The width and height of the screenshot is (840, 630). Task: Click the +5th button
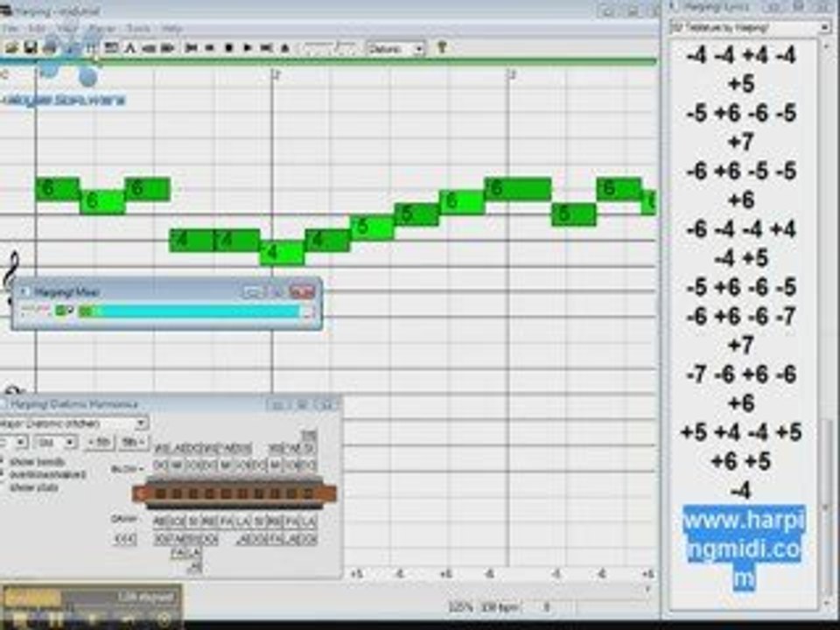click(99, 443)
